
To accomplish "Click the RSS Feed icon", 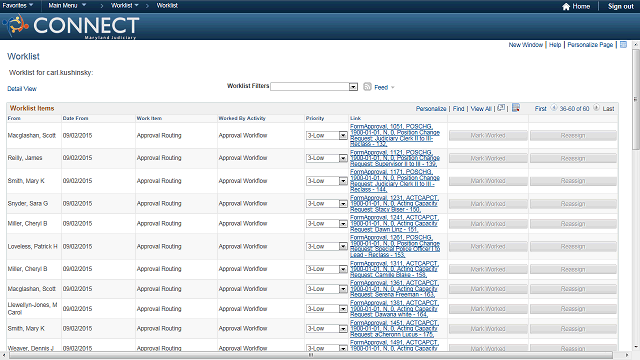I will (367, 87).
